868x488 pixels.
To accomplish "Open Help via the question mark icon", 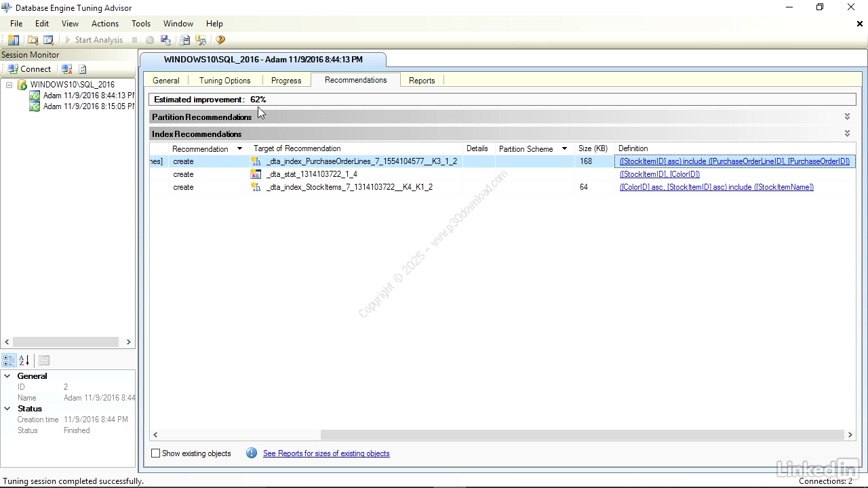I will pos(220,40).
